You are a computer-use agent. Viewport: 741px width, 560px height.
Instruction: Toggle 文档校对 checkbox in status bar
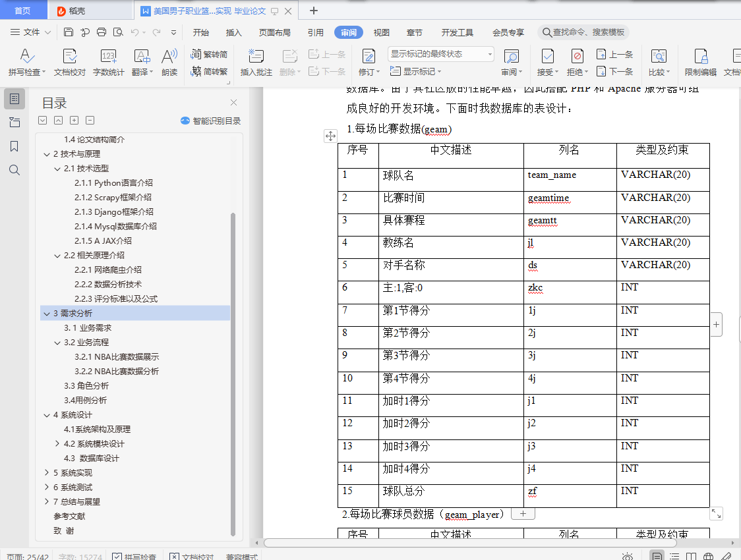(x=192, y=557)
